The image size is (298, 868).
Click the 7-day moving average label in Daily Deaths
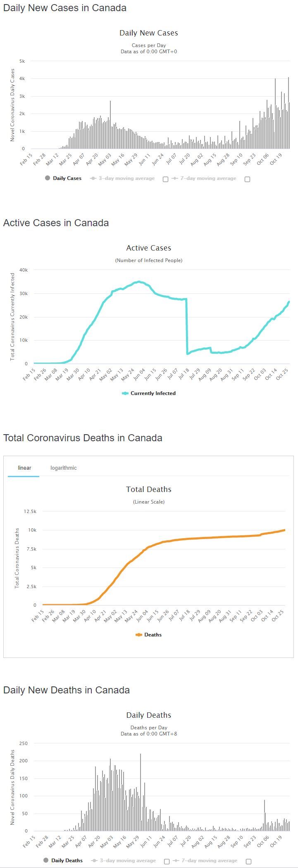point(210,861)
